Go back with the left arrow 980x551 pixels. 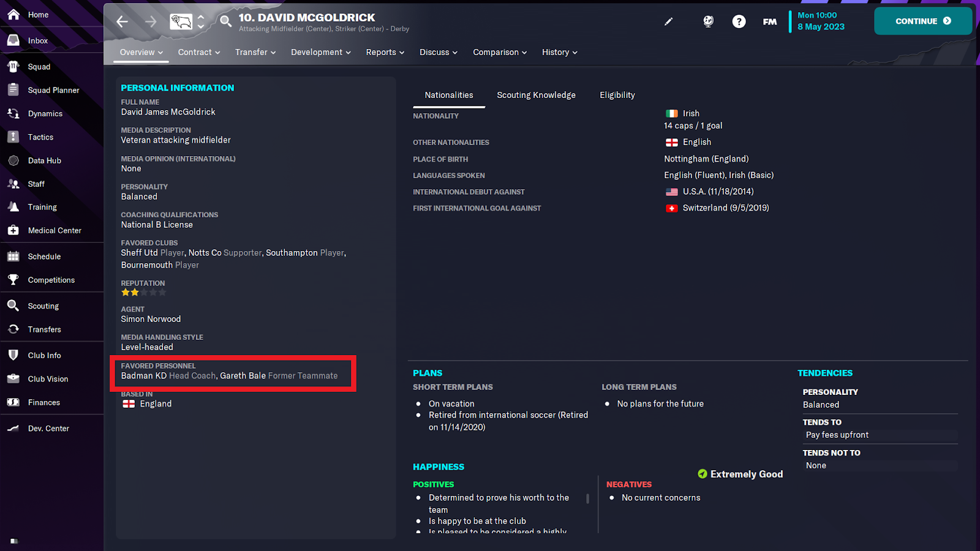(123, 22)
